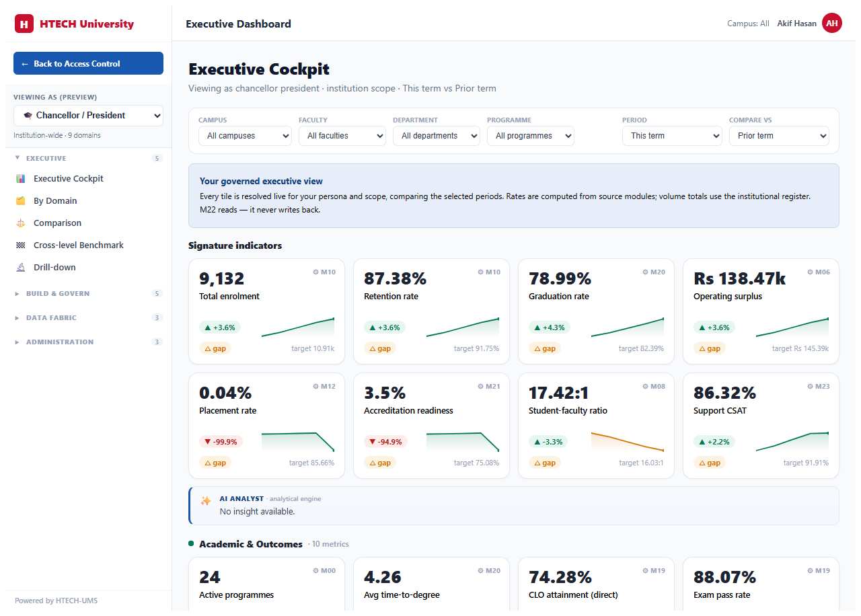Viewport: 861px width, 616px height.
Task: Click the Signature indicators heading
Action: coord(235,245)
